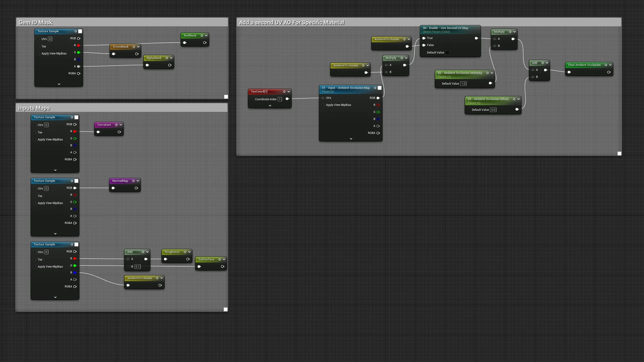Expand the TexCoord[1] node with its bottom chevron
Image resolution: width=644 pixels, height=362 pixels.
tap(270, 106)
